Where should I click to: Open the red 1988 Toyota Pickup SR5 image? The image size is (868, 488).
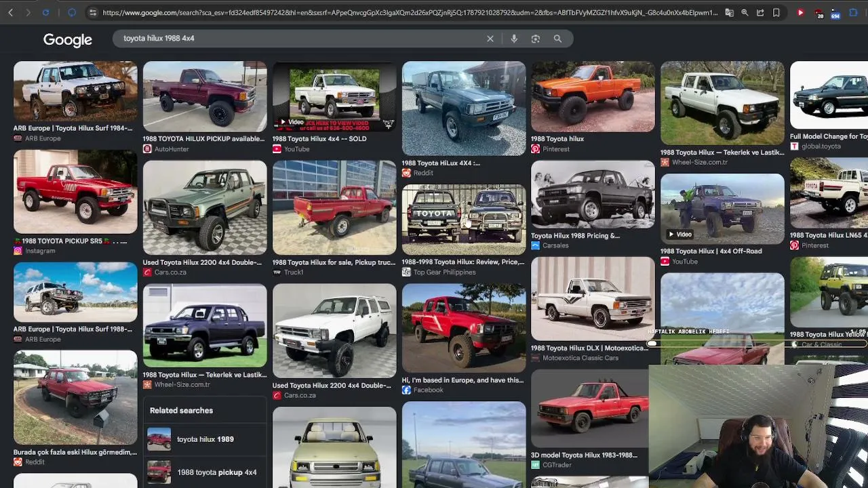point(75,192)
